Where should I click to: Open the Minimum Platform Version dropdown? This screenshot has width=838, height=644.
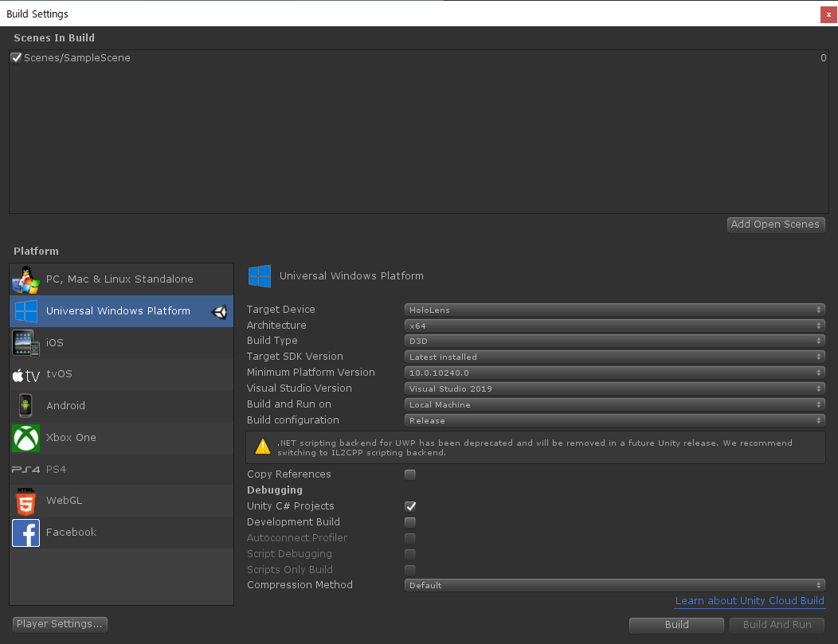pyautogui.click(x=615, y=373)
